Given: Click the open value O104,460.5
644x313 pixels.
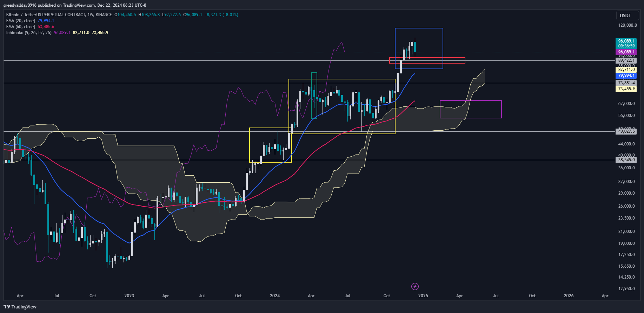Looking at the screenshot, I should pos(125,15).
